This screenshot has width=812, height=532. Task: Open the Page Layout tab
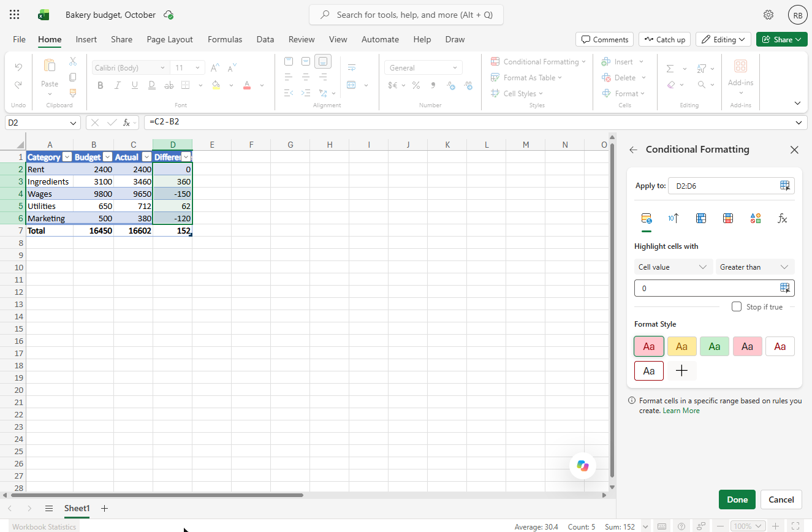[x=170, y=39]
